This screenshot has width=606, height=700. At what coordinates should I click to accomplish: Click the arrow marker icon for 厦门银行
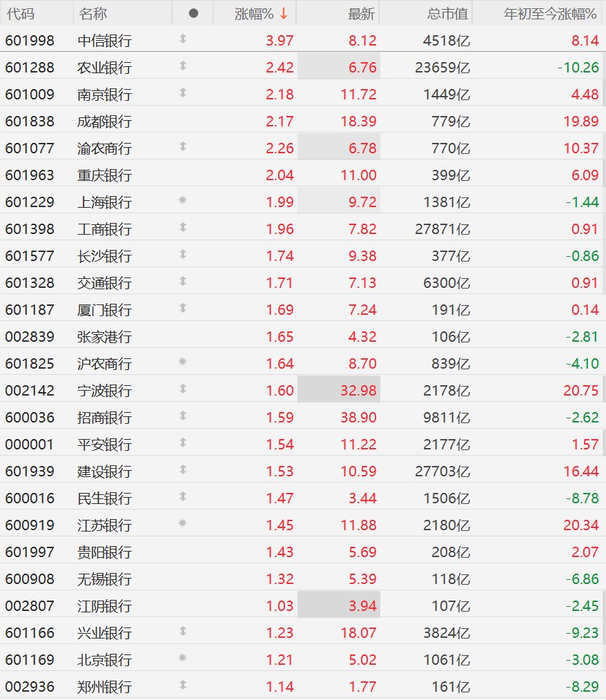pyautogui.click(x=183, y=308)
